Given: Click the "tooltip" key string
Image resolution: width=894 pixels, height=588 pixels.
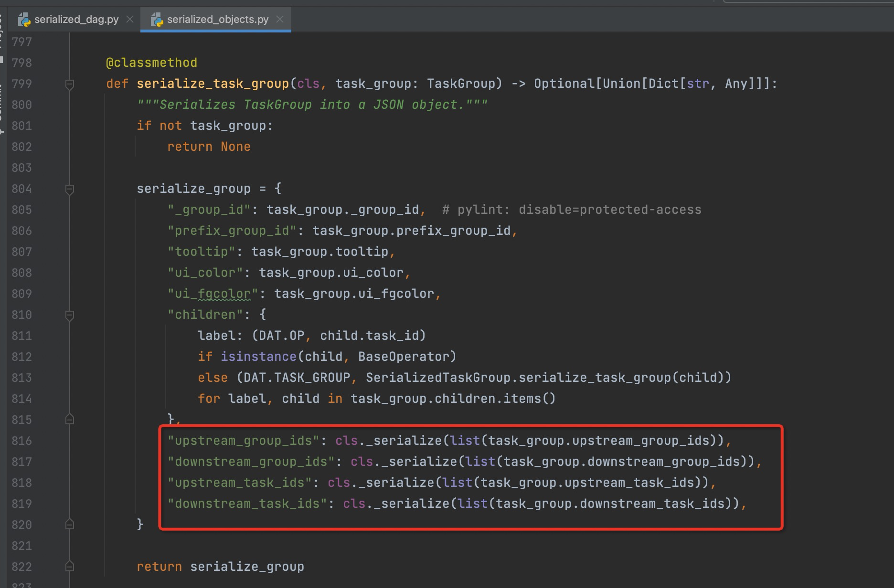Looking at the screenshot, I should click(201, 252).
